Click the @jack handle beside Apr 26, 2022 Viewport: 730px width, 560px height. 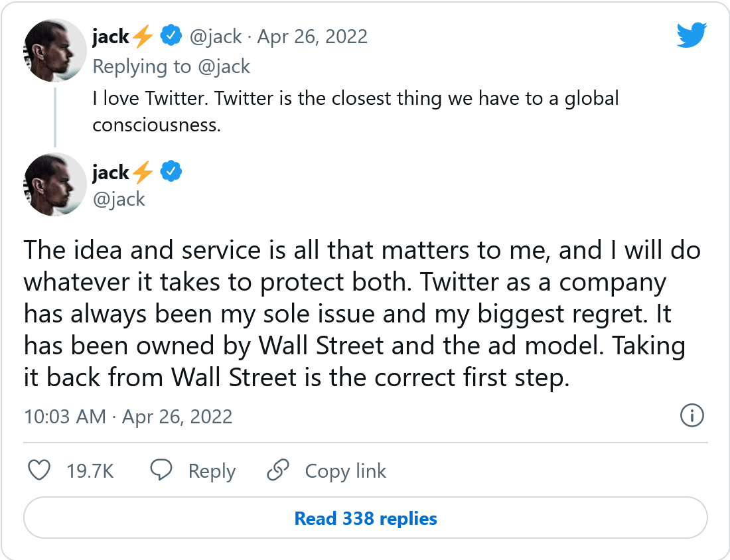216,36
